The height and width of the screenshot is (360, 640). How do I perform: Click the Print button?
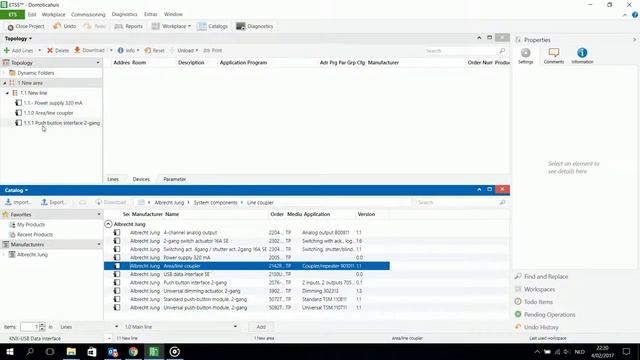coord(213,51)
